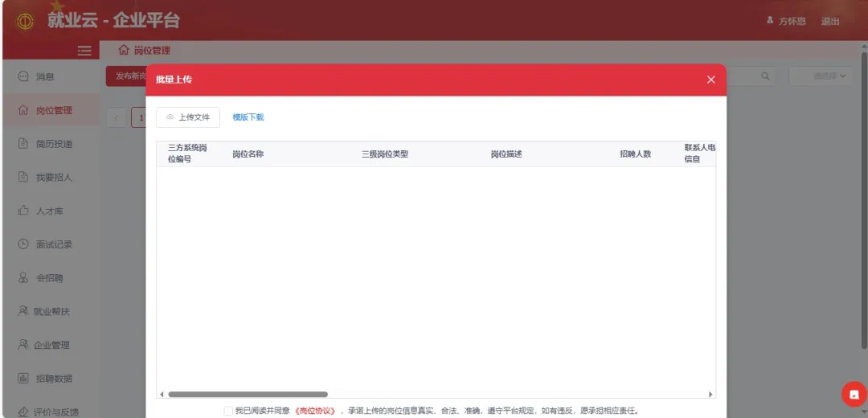The width and height of the screenshot is (868, 418).
Task: Click the 岗位管理 home icon in sidebar
Action: (x=23, y=110)
